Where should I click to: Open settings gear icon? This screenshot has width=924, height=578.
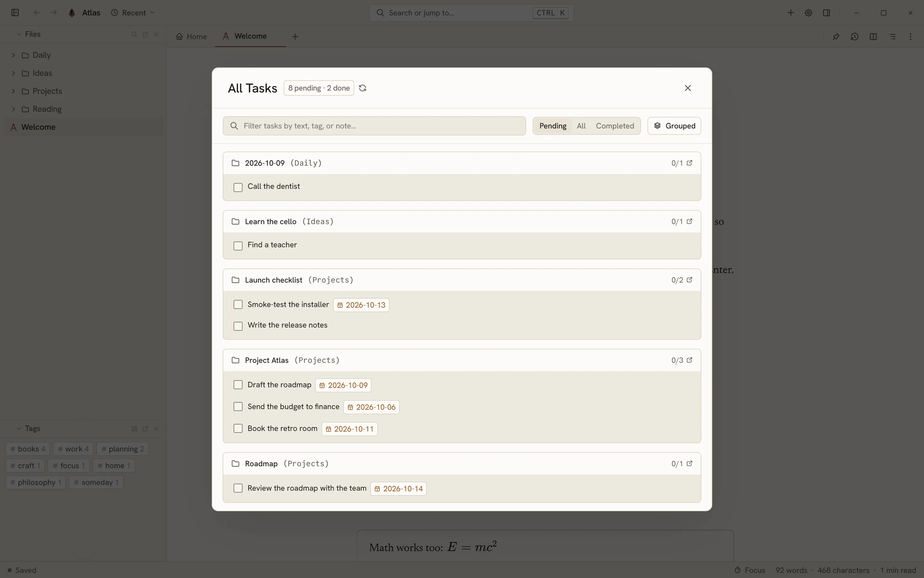pyautogui.click(x=808, y=13)
